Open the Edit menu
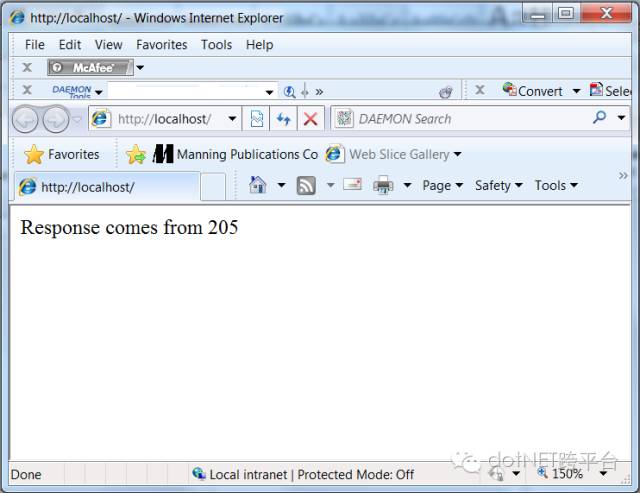Screen dimensions: 640x493 click(x=70, y=44)
